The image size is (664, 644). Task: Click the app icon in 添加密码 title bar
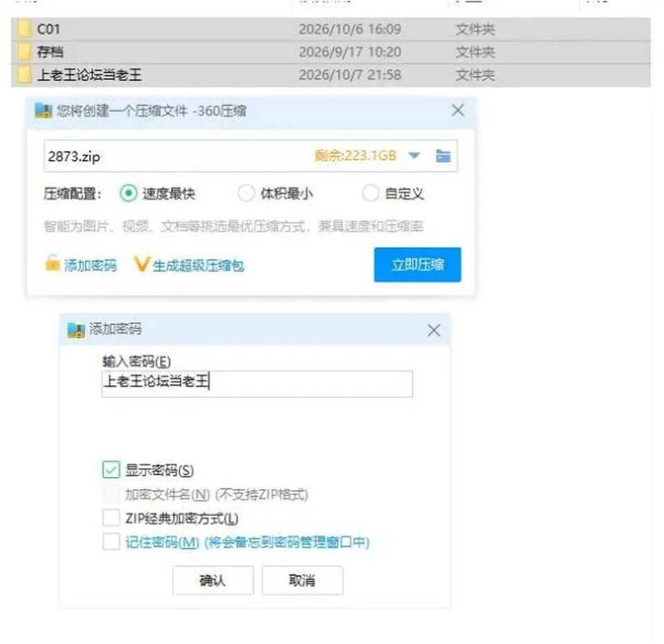point(76,330)
